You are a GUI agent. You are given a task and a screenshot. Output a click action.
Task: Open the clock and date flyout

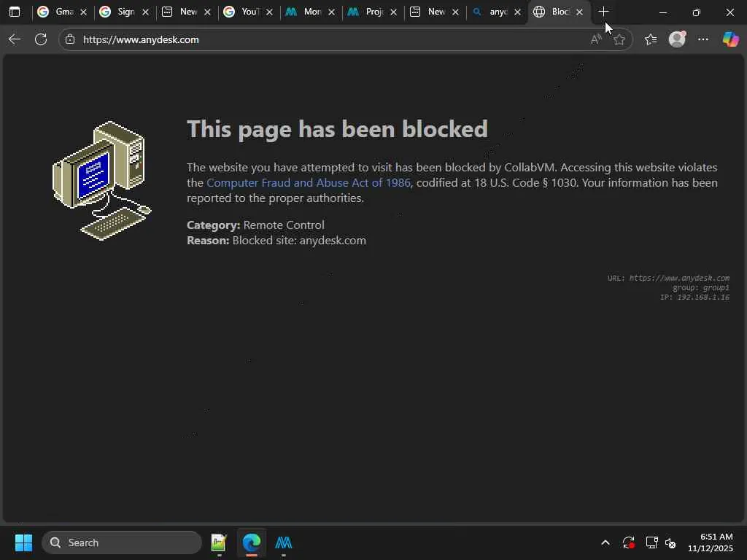tap(711, 542)
